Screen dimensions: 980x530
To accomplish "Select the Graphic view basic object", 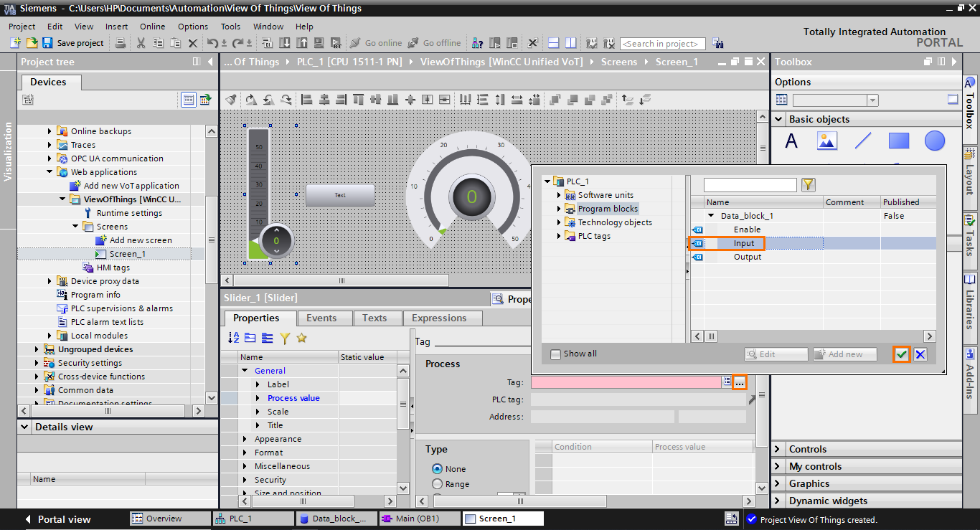I will [827, 141].
